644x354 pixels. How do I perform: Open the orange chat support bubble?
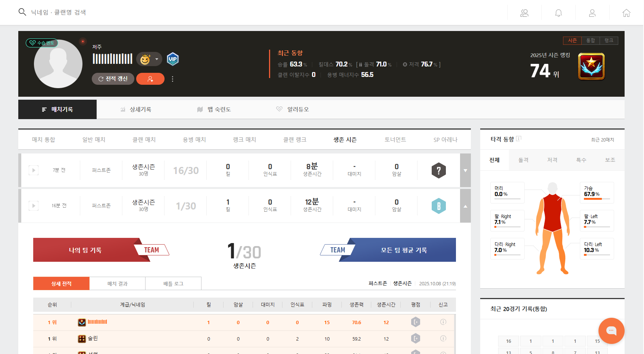tap(611, 330)
